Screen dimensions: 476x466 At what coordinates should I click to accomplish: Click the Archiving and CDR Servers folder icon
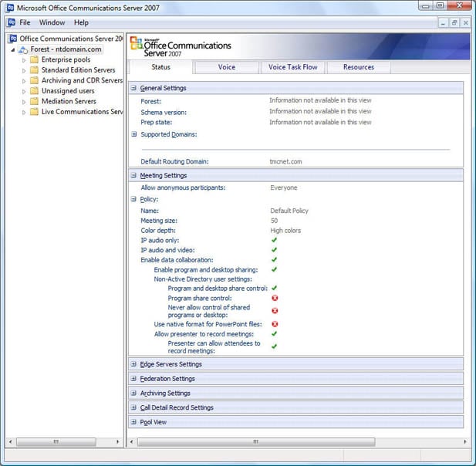[34, 80]
